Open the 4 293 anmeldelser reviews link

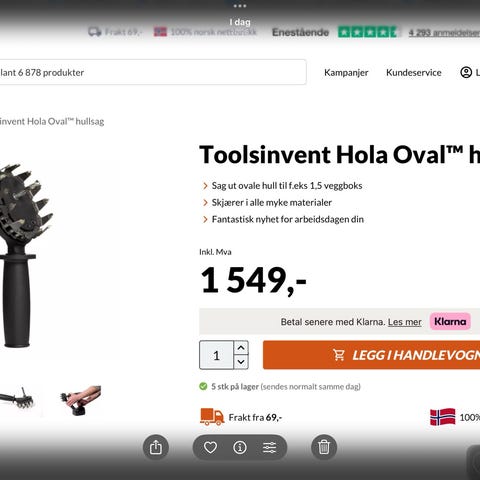click(444, 33)
